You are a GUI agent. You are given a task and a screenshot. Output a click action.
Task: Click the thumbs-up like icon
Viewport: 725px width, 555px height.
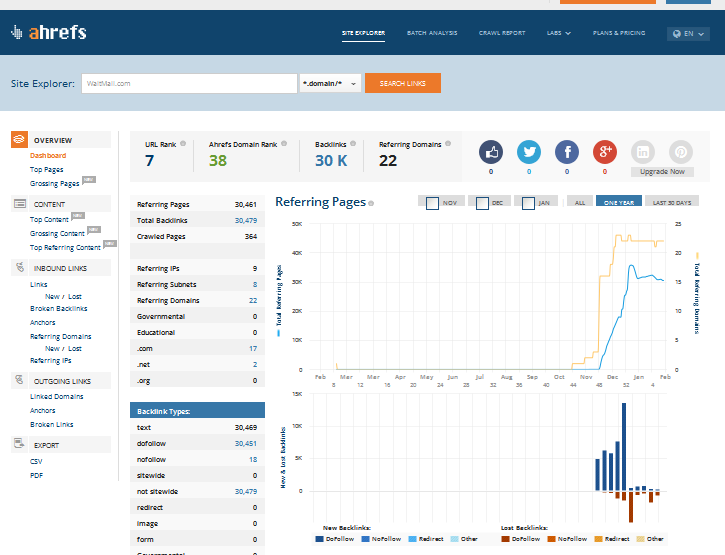point(491,152)
